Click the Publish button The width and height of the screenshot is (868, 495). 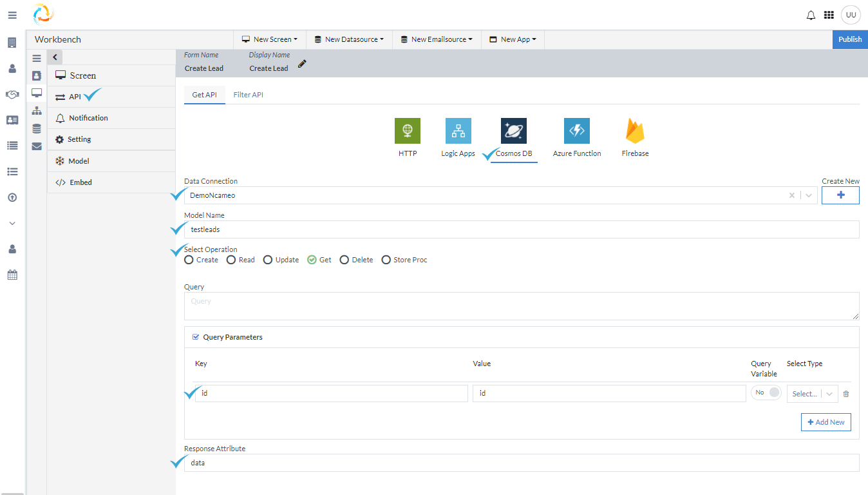pyautogui.click(x=850, y=39)
